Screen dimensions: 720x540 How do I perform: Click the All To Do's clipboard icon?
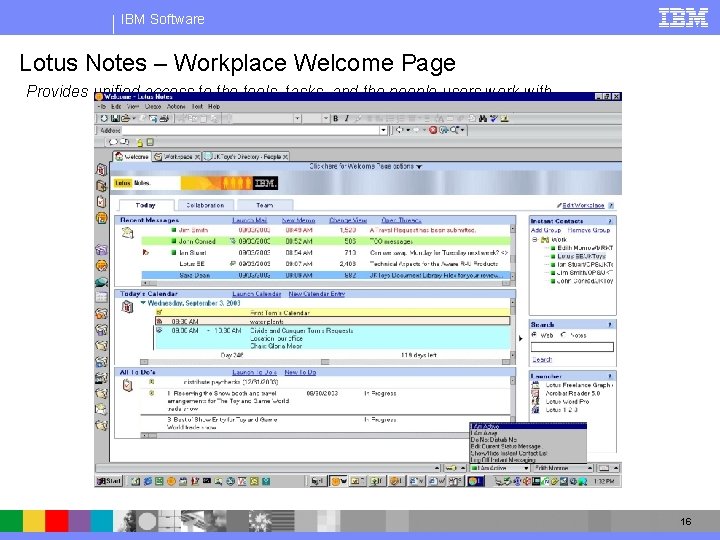tap(128, 386)
